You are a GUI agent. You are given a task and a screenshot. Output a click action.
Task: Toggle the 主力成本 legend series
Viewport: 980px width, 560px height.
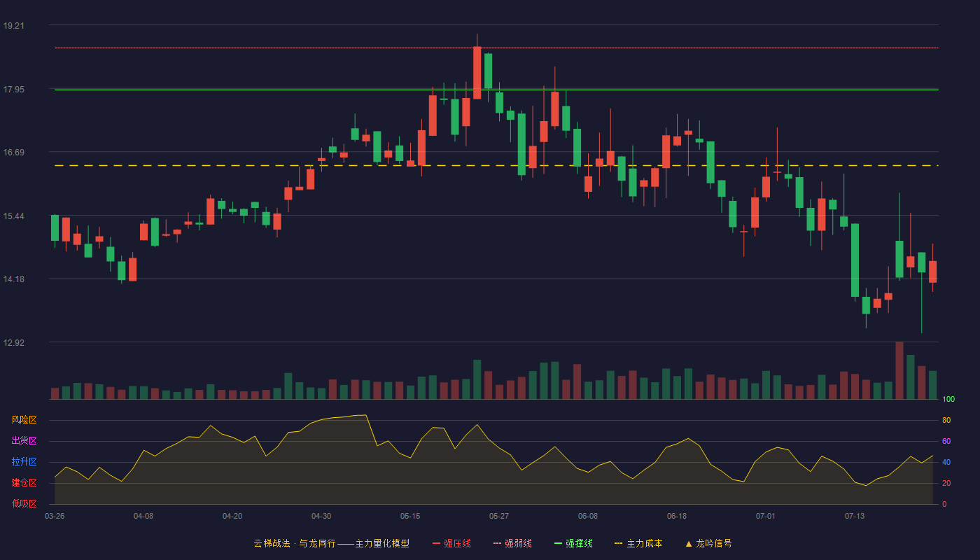tap(638, 543)
